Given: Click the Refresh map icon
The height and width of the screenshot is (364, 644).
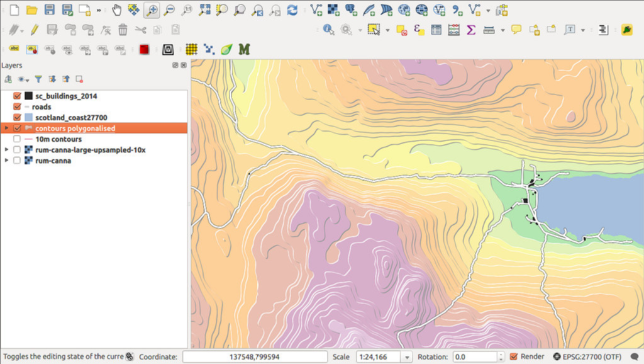Looking at the screenshot, I should [x=292, y=10].
